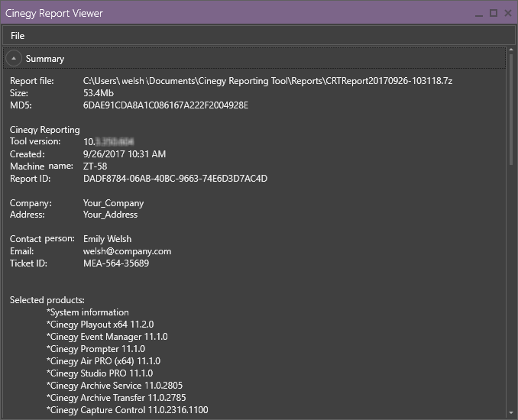
Task: Select the Report ID DADF8784-06AB-40BC-9663-74E6D3D7AC4D
Action: pos(175,179)
